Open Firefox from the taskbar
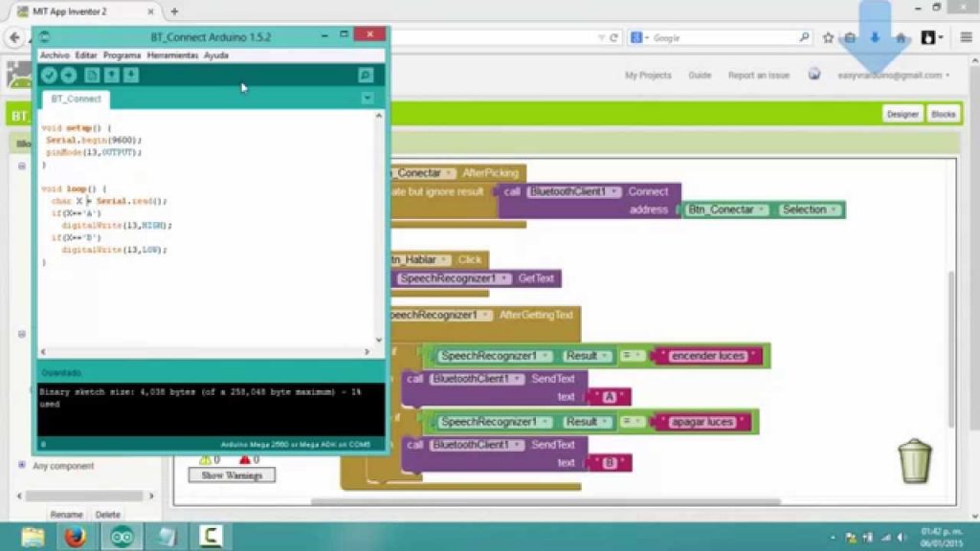Screen dimensions: 980x551 point(76,537)
